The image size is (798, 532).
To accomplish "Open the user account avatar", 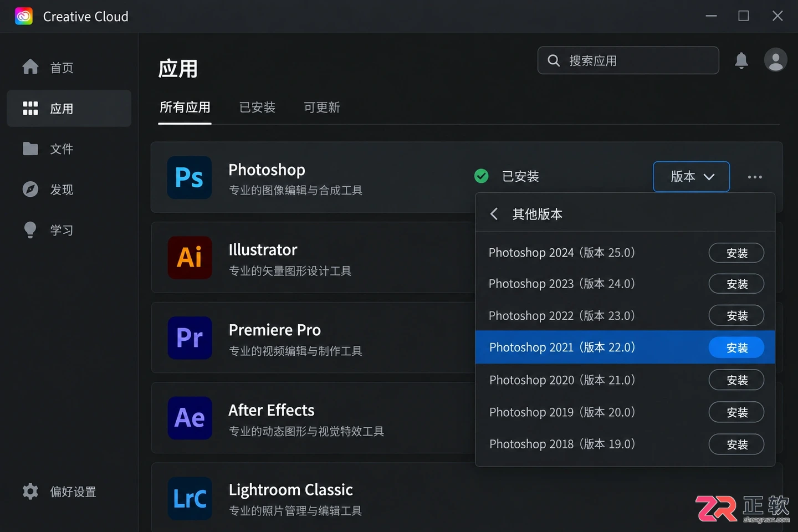I will point(776,60).
